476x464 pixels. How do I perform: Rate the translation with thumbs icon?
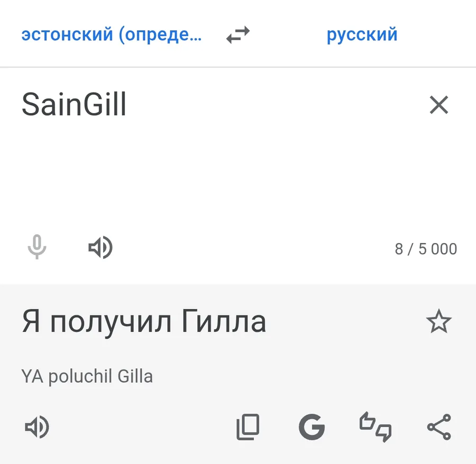(x=376, y=427)
